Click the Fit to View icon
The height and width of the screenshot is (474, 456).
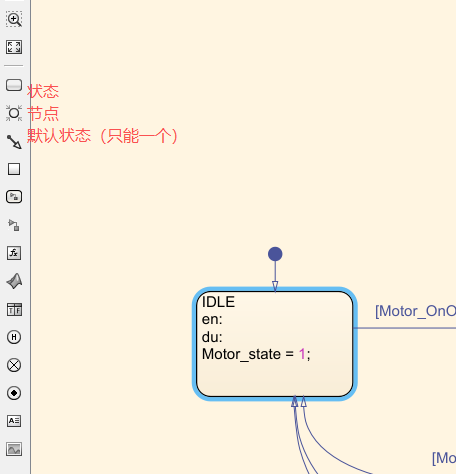(14, 47)
